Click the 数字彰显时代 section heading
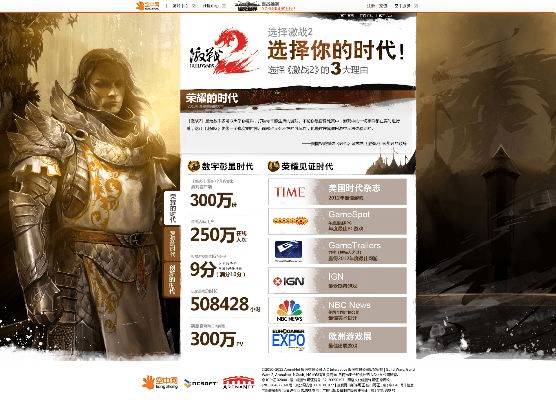 point(227,166)
